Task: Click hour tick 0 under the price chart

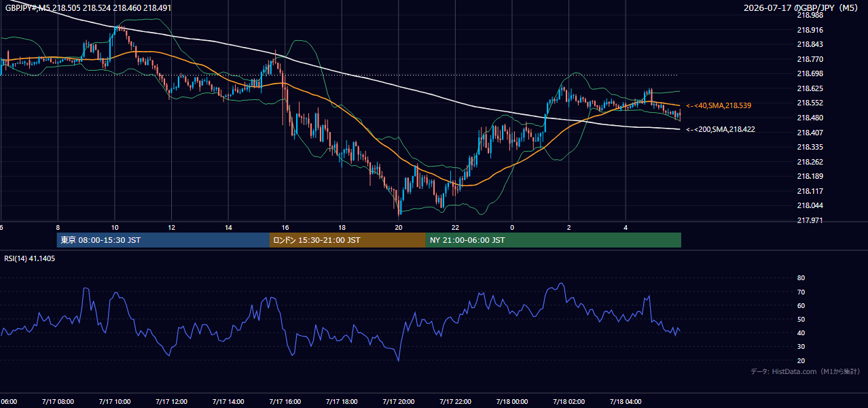Action: pyautogui.click(x=512, y=228)
